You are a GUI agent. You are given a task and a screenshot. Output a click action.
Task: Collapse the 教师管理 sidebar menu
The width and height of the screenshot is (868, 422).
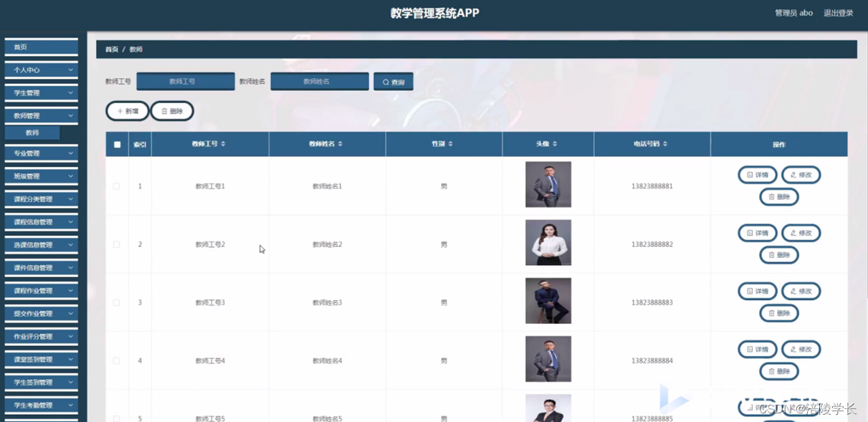pyautogui.click(x=41, y=116)
